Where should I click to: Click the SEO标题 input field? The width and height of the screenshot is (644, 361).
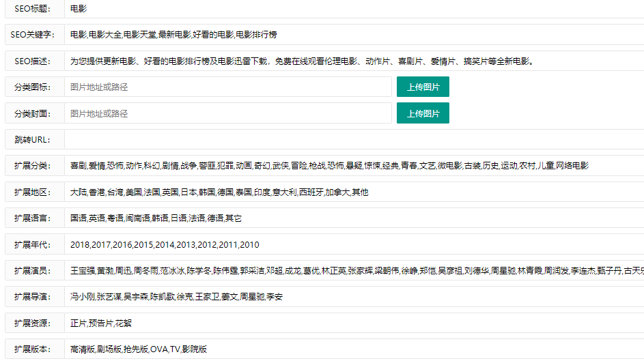354,9
